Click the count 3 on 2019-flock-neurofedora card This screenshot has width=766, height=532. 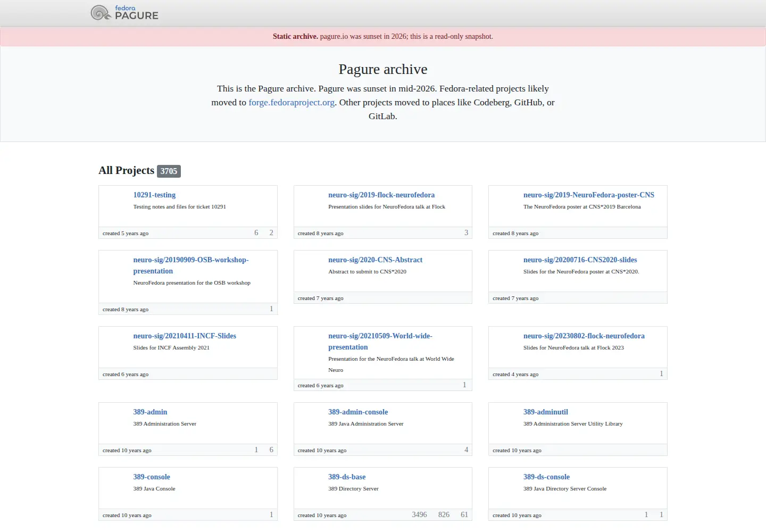coord(467,233)
